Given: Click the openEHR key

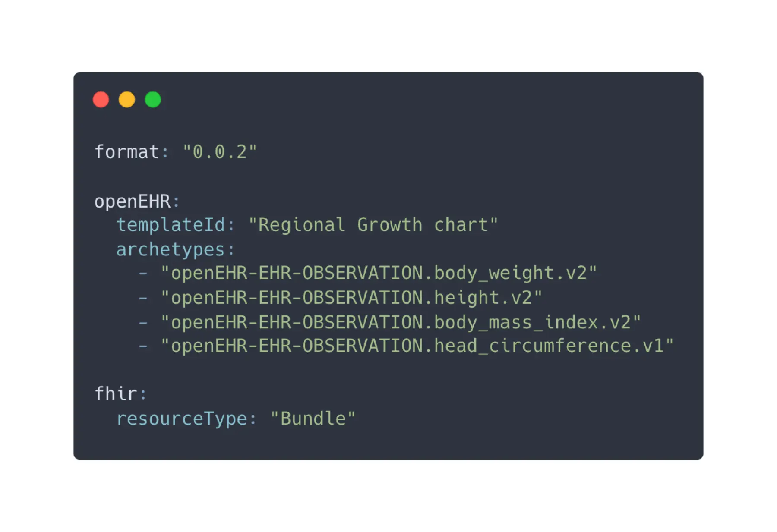Looking at the screenshot, I should point(133,201).
